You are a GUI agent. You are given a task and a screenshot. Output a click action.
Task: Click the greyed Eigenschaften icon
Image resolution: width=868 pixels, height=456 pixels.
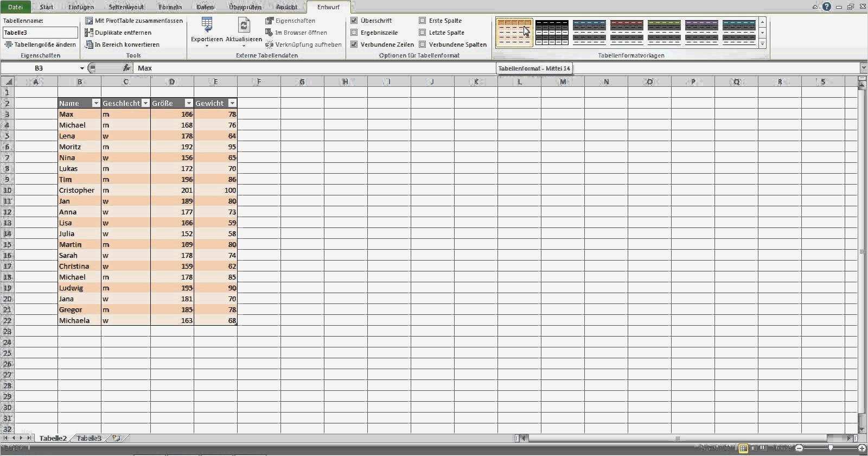point(269,21)
